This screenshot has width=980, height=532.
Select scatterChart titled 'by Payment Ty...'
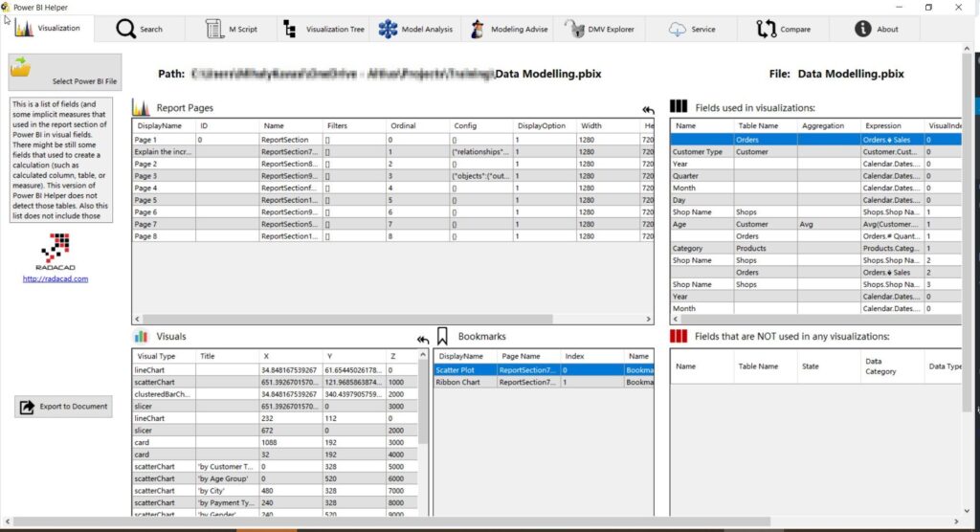[x=275, y=502]
